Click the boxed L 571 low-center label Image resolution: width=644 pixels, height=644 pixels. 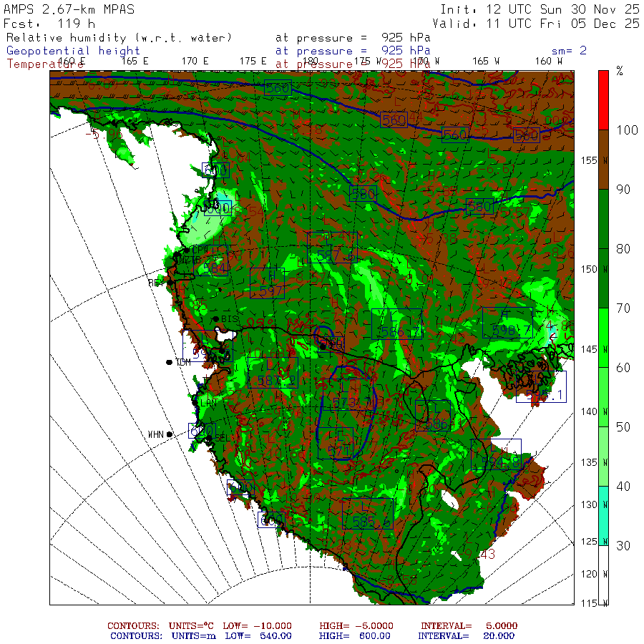(336, 443)
